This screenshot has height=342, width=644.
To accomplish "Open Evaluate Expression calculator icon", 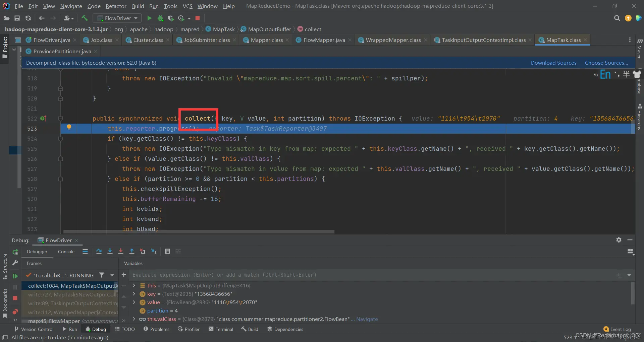I will [x=167, y=252].
